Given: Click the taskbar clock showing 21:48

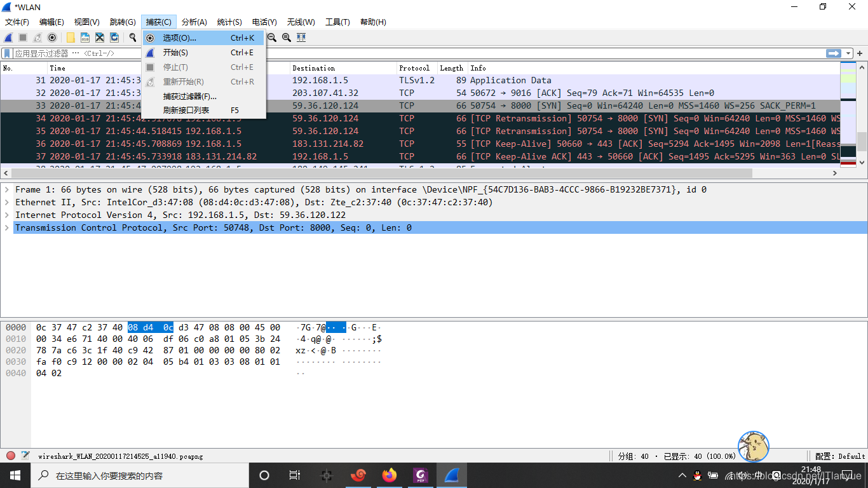Looking at the screenshot, I should pos(811,475).
